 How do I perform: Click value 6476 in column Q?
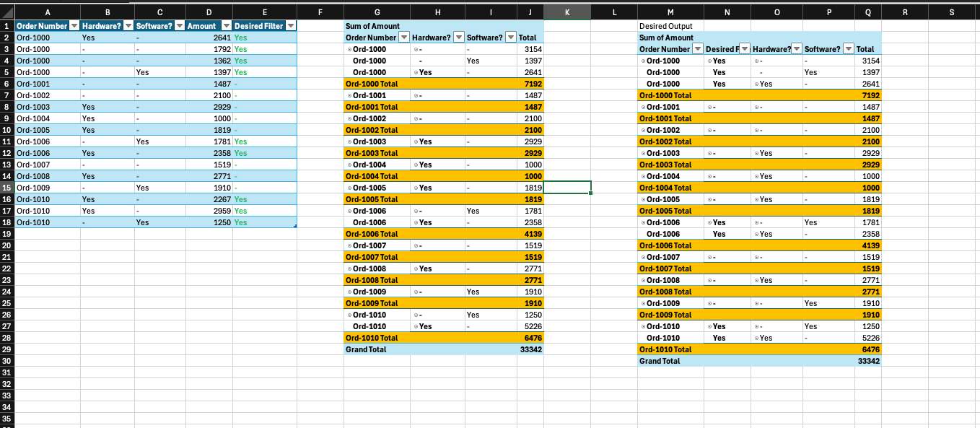871,349
